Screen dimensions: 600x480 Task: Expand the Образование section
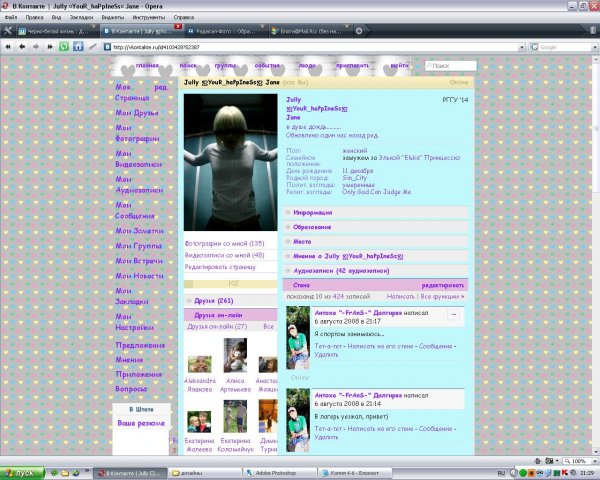click(x=375, y=227)
